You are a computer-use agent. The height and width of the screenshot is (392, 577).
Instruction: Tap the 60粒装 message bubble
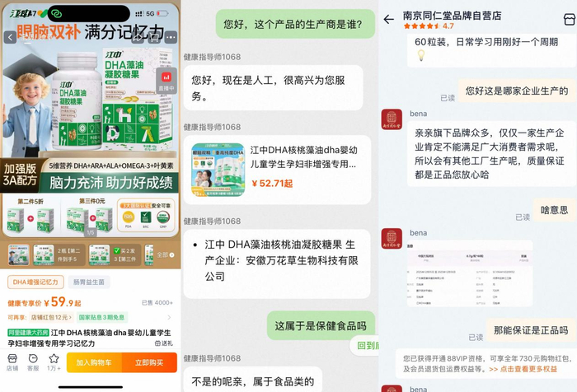[x=490, y=49]
